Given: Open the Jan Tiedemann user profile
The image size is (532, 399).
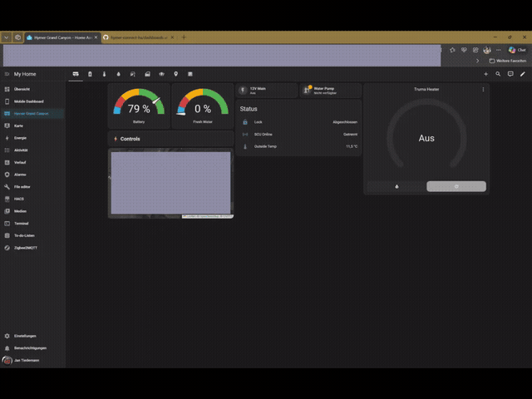Looking at the screenshot, I should [33, 360].
